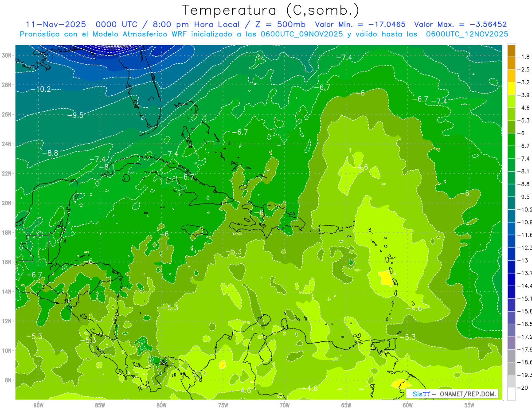Click the "ONAMET/REP.DOM." credit label
Screen dimensions: 532x411
click(x=468, y=394)
